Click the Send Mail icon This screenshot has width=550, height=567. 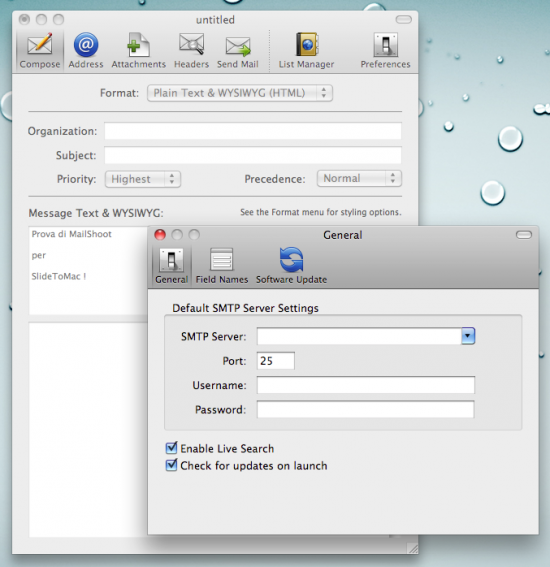(x=238, y=50)
